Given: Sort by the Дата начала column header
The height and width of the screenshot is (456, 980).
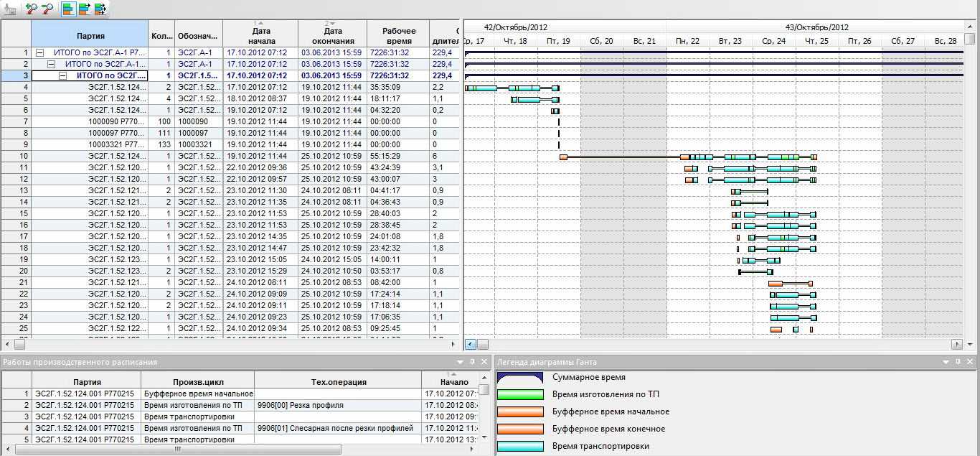Looking at the screenshot, I should point(260,35).
